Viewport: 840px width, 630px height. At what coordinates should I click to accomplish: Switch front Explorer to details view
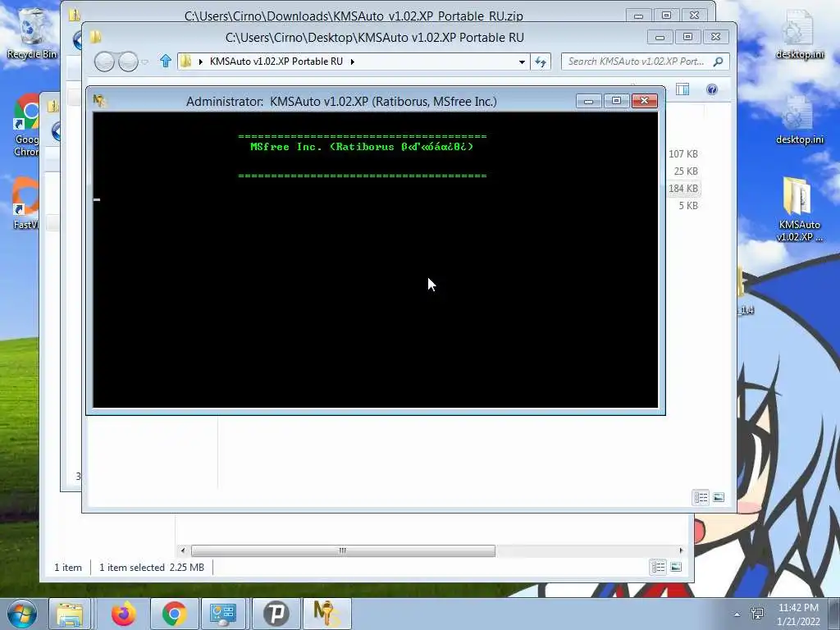click(701, 498)
